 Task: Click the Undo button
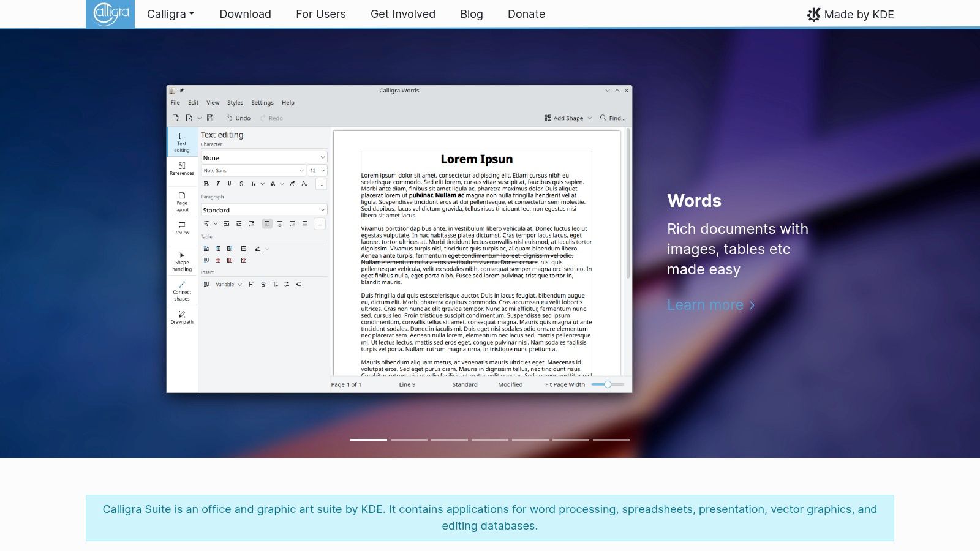[x=238, y=118]
